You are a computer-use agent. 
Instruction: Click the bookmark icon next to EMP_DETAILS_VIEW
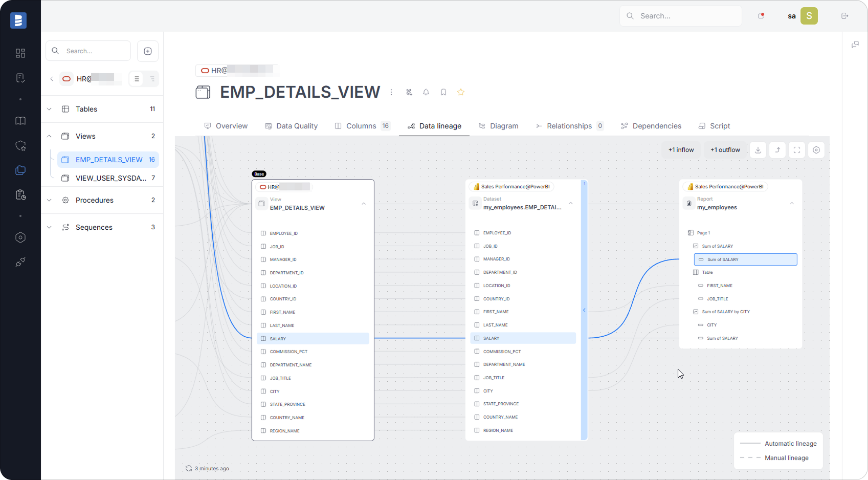[443, 92]
